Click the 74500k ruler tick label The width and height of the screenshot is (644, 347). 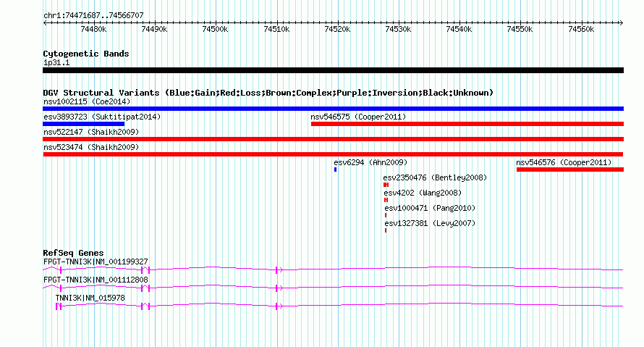pos(215,29)
